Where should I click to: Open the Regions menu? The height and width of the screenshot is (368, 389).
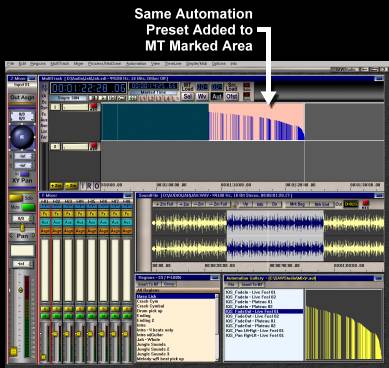coord(38,64)
